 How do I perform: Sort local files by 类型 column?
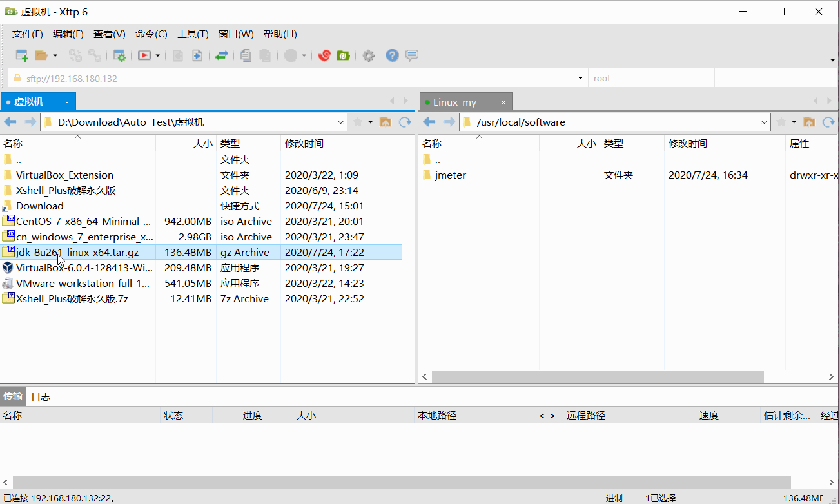click(x=248, y=144)
